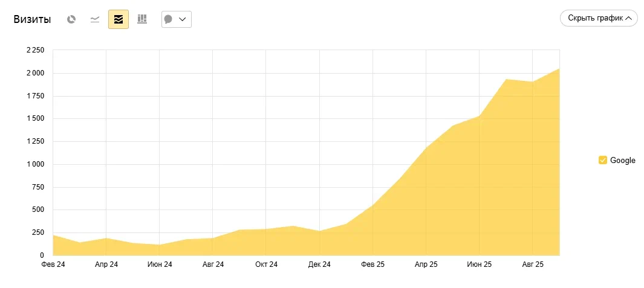Viewport: 644px width, 288px height.
Task: Open the chart annotations dropdown
Action: tap(176, 19)
